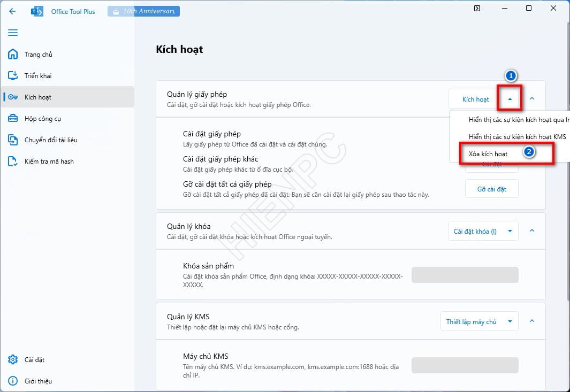Image resolution: width=570 pixels, height=392 pixels.
Task: Focus the Khóa sản phẩm input field
Action: 465,275
